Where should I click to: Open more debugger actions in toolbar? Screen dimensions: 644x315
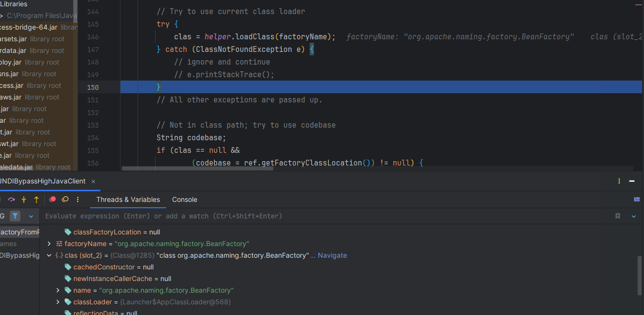point(78,199)
